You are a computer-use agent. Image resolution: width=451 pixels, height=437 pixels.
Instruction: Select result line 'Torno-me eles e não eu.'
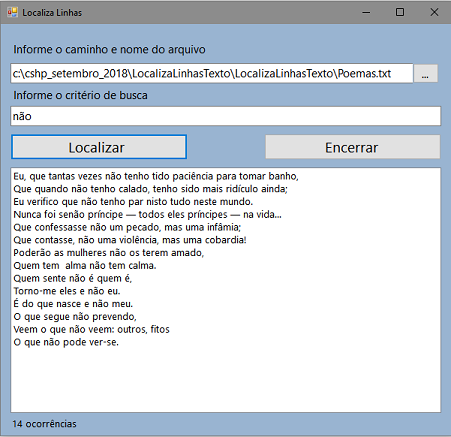67,291
